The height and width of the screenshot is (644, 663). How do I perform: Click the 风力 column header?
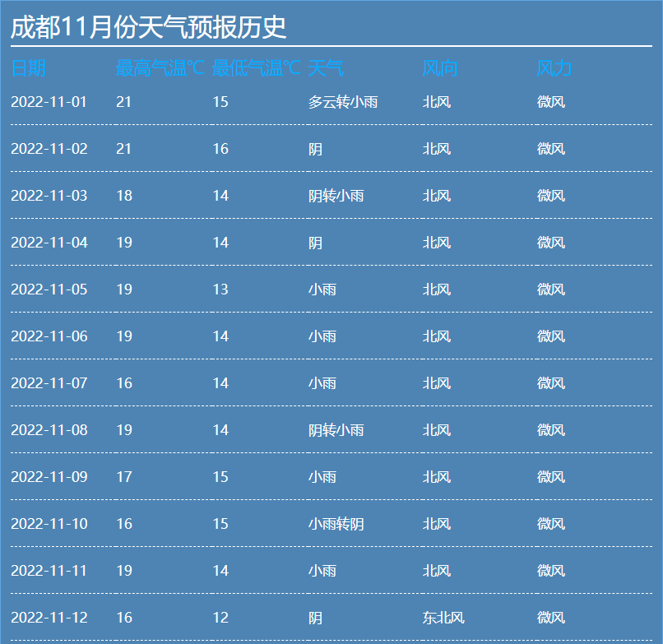point(554,68)
